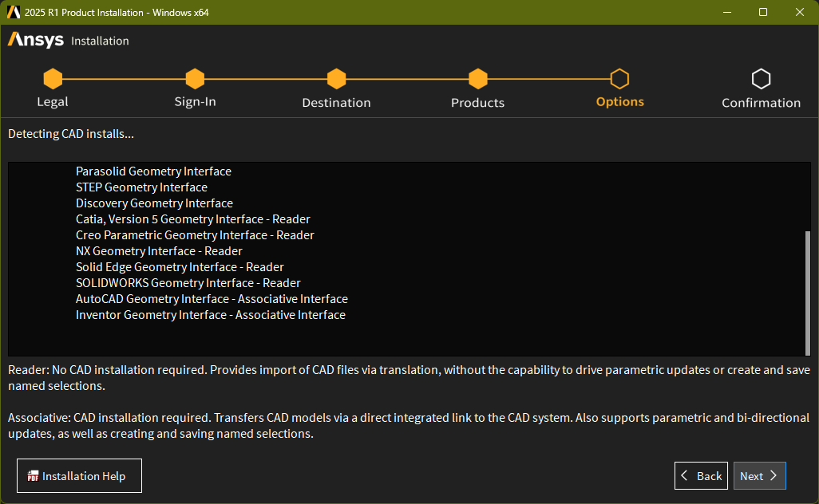Click the Legal step hexagon icon
819x504 pixels.
pyautogui.click(x=53, y=79)
